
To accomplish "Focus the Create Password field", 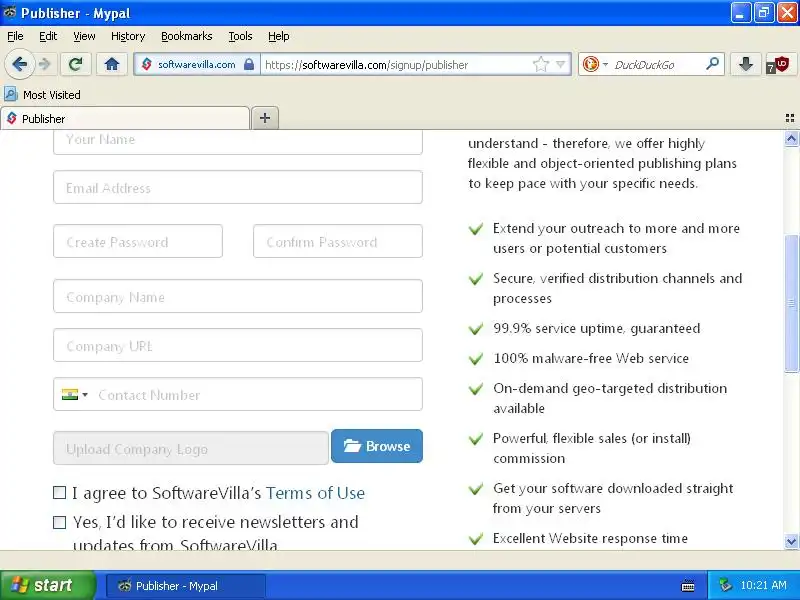I will (x=138, y=241).
